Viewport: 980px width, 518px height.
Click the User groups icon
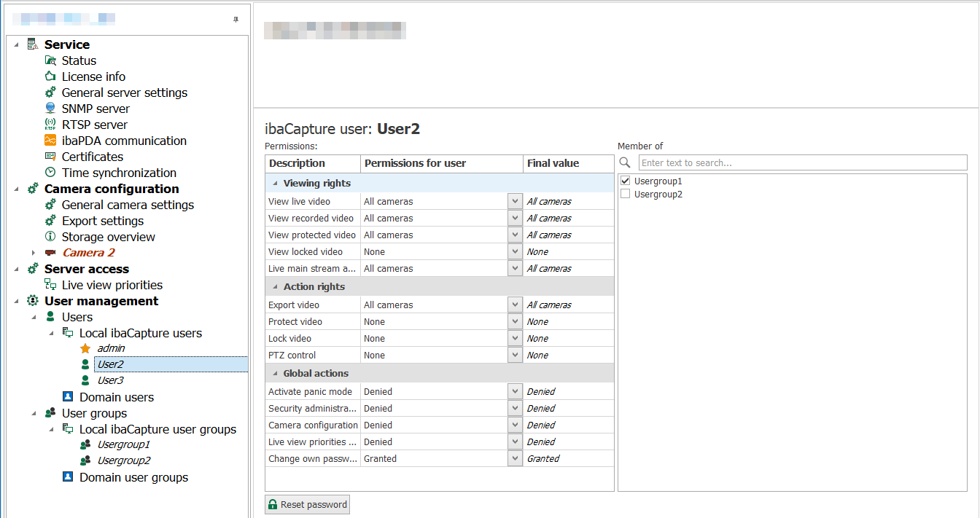coord(50,413)
